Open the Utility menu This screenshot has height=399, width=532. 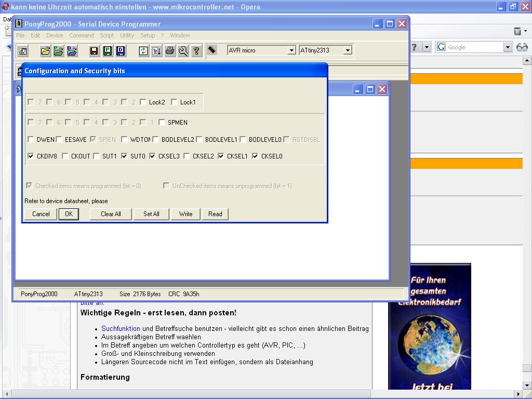tap(127, 35)
